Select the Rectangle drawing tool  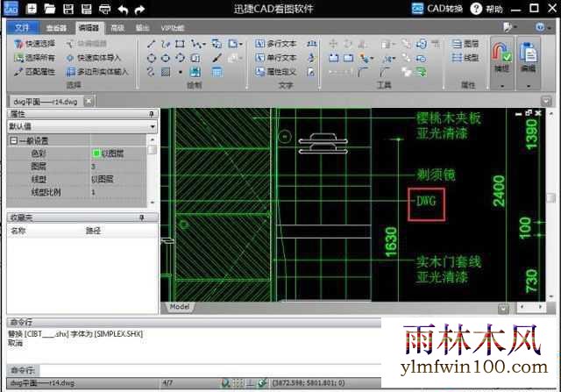click(x=180, y=44)
